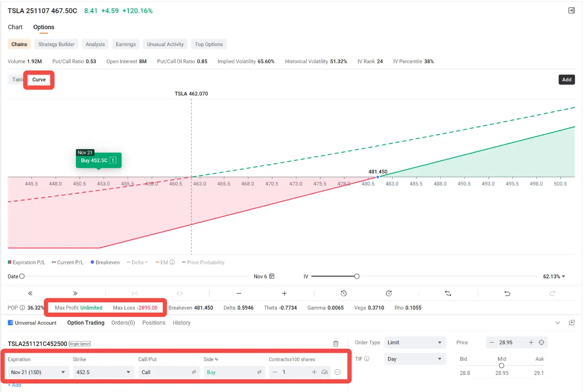Switch to Table view

[x=18, y=79]
